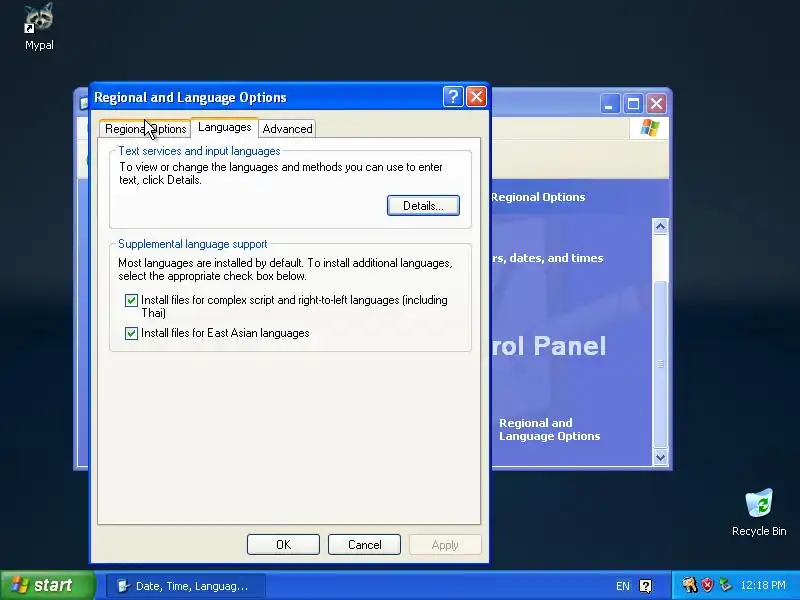The image size is (800, 600).
Task: Click the leftmost system tray icon
Action: click(x=690, y=585)
